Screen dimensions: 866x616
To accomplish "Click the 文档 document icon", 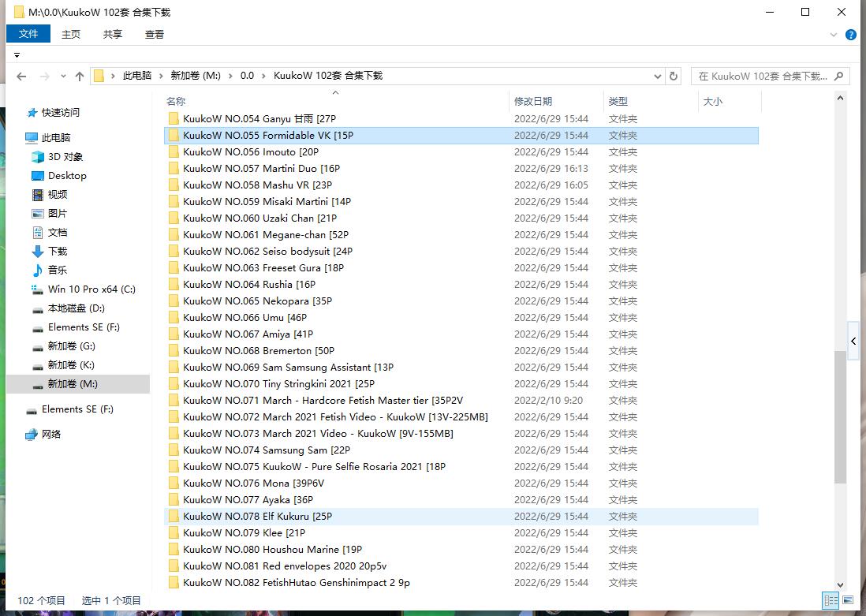I will click(x=38, y=233).
